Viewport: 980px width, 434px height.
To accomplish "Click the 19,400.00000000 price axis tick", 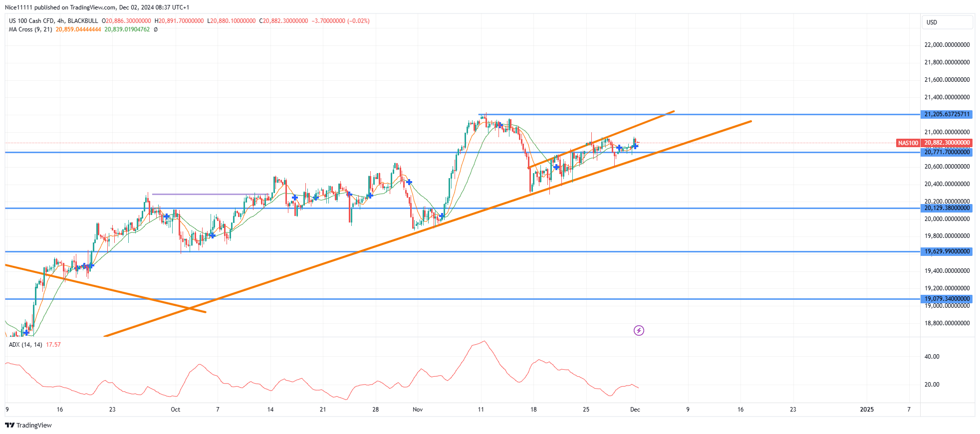I will [x=947, y=271].
